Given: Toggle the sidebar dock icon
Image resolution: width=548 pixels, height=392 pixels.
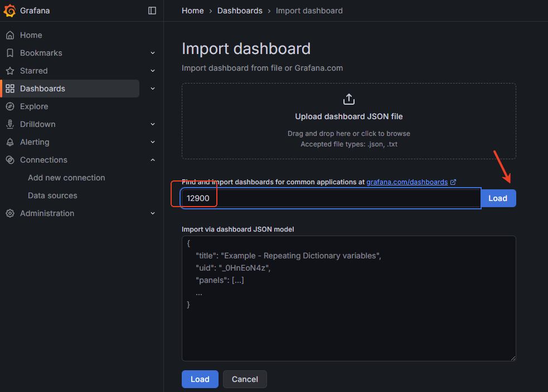Looking at the screenshot, I should pos(152,11).
